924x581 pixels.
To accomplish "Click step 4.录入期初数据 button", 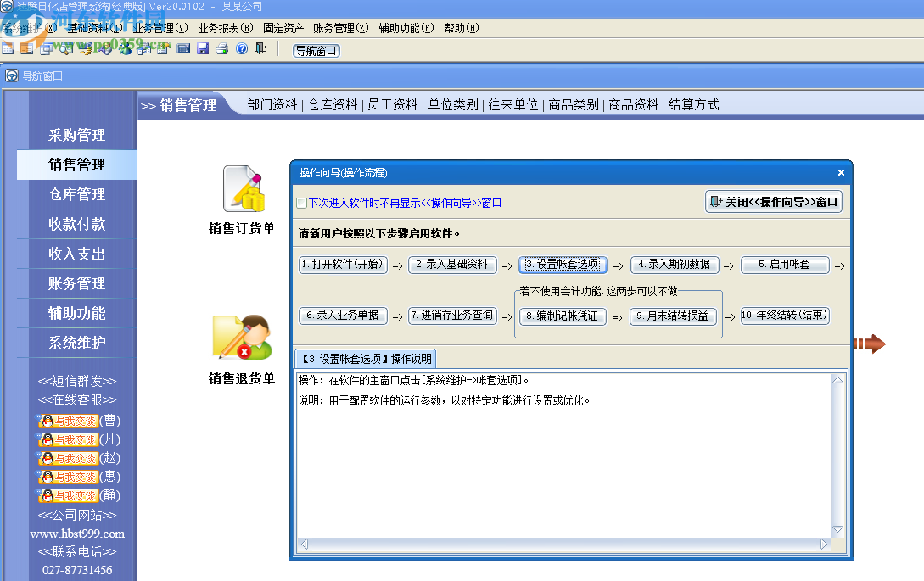I will coord(675,264).
